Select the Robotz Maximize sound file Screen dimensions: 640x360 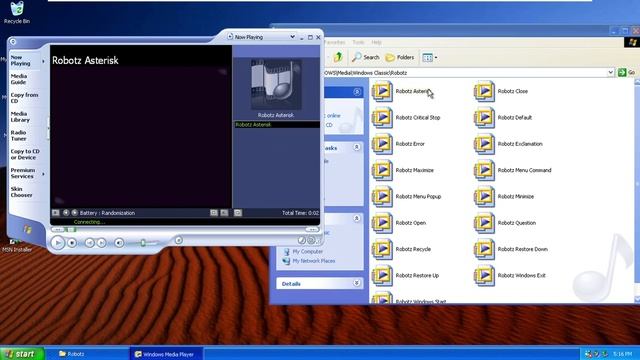coord(403,170)
